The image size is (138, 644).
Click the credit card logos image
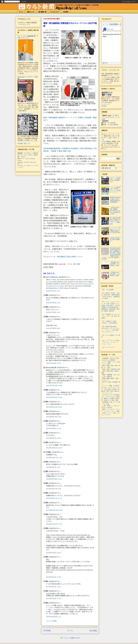tap(107, 95)
